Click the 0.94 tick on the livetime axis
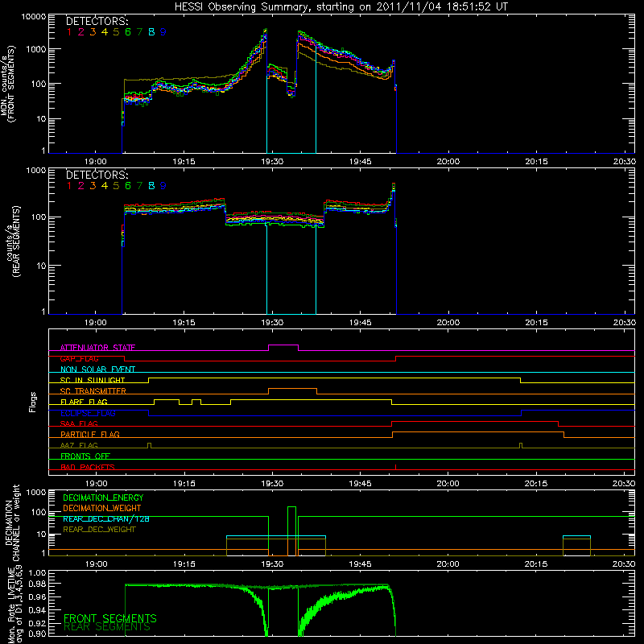 pyautogui.click(x=37, y=609)
